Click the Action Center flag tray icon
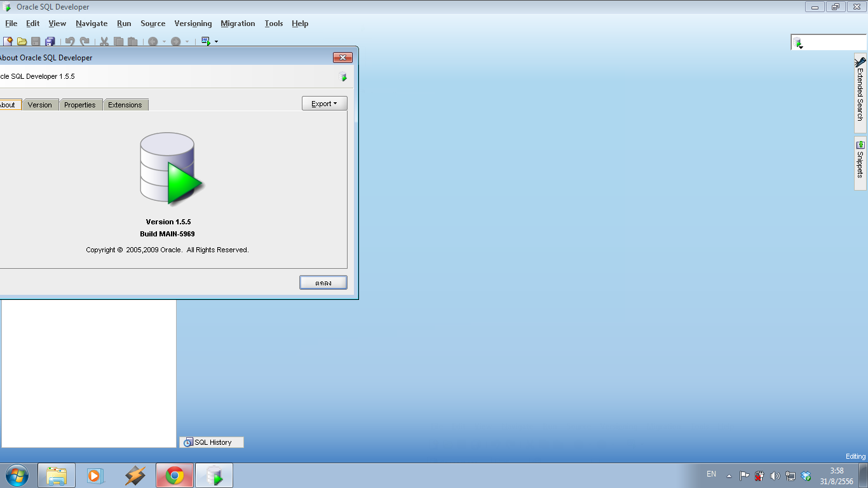This screenshot has height=488, width=868. point(744,476)
